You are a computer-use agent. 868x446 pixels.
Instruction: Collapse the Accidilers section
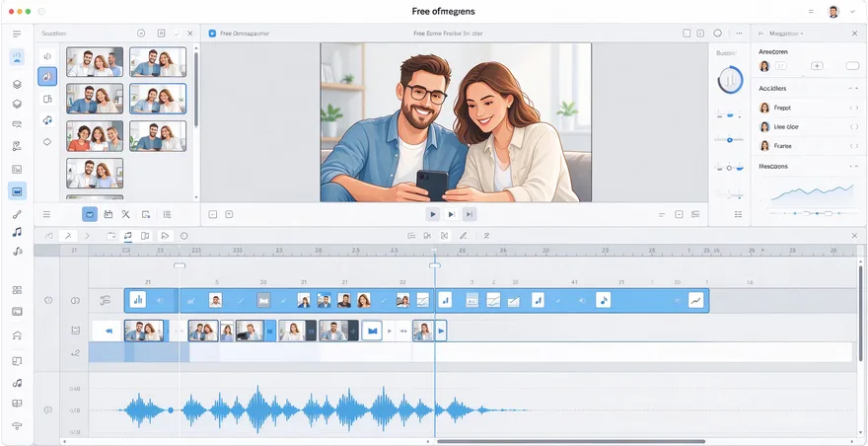852,89
